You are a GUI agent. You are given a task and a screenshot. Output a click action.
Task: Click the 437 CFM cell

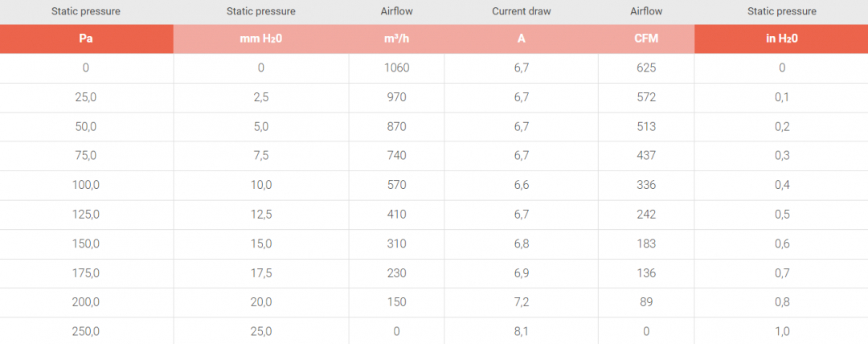tap(646, 156)
